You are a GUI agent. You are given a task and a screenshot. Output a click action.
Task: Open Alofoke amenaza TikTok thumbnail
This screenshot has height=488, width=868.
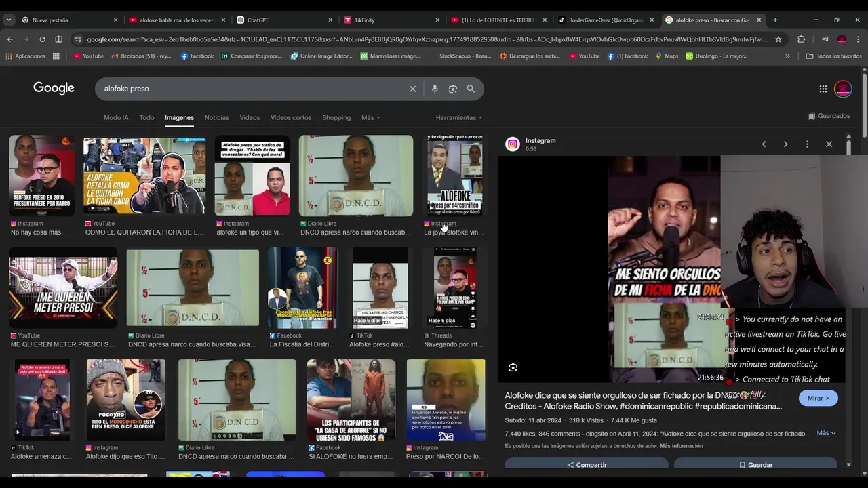[42, 400]
